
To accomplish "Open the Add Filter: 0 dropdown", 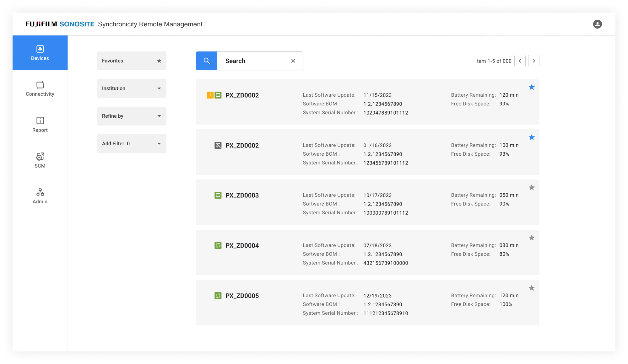I will 132,144.
